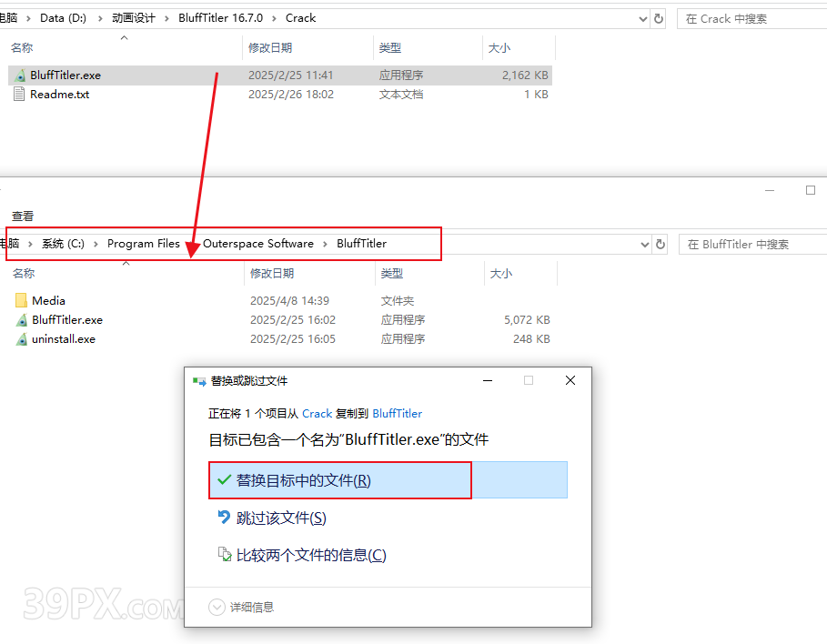Viewport: 827px width, 644px height.
Task: Click refresh icon beside BluffTitler address bar
Action: click(661, 244)
